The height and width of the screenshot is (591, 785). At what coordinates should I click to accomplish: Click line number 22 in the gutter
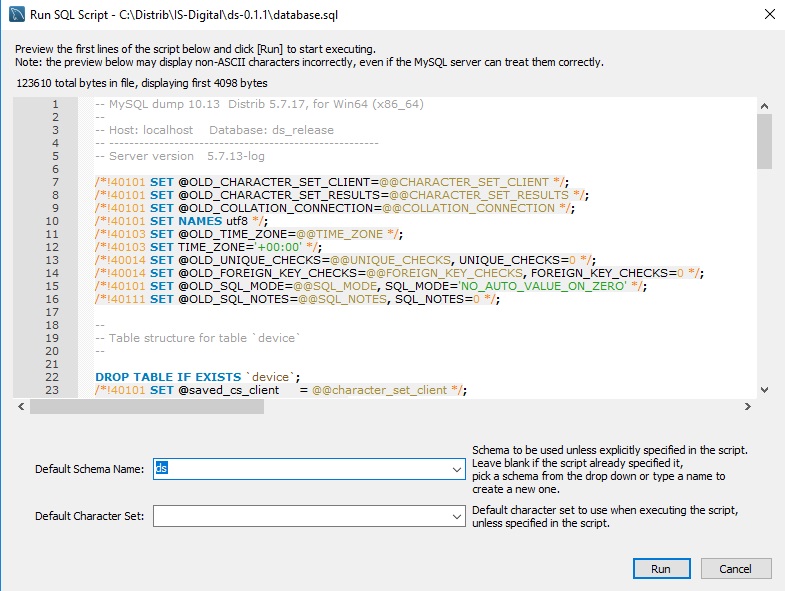coord(52,377)
